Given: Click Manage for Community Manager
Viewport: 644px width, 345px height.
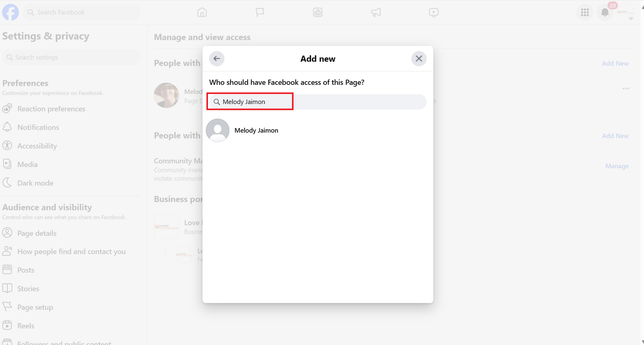Looking at the screenshot, I should 617,166.
